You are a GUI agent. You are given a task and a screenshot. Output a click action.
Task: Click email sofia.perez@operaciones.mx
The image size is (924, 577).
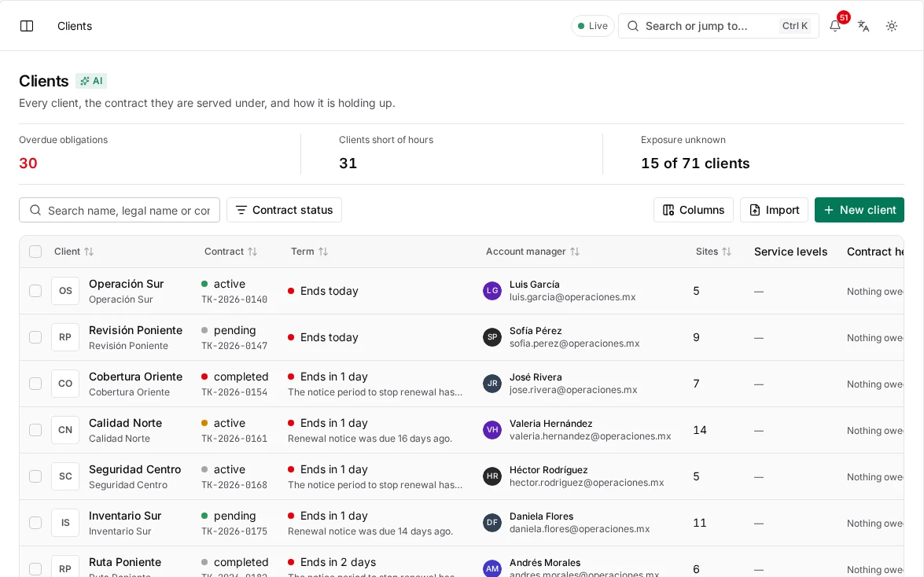click(575, 343)
